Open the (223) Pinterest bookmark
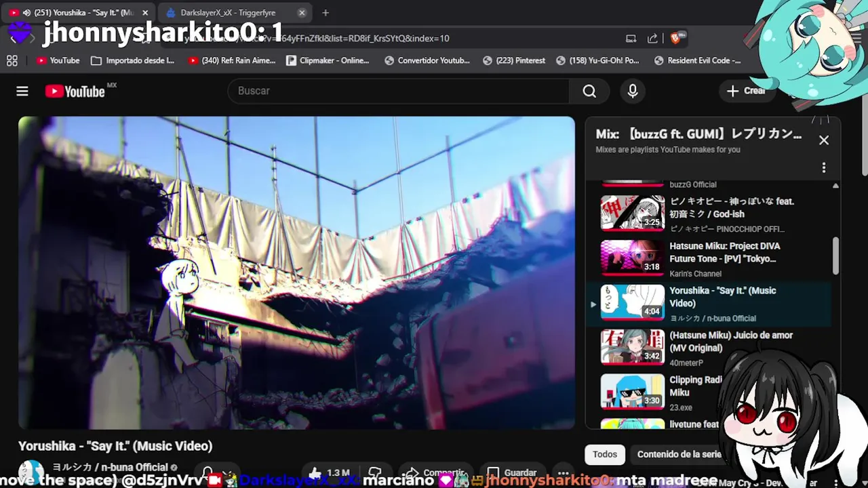This screenshot has width=868, height=488. point(514,60)
